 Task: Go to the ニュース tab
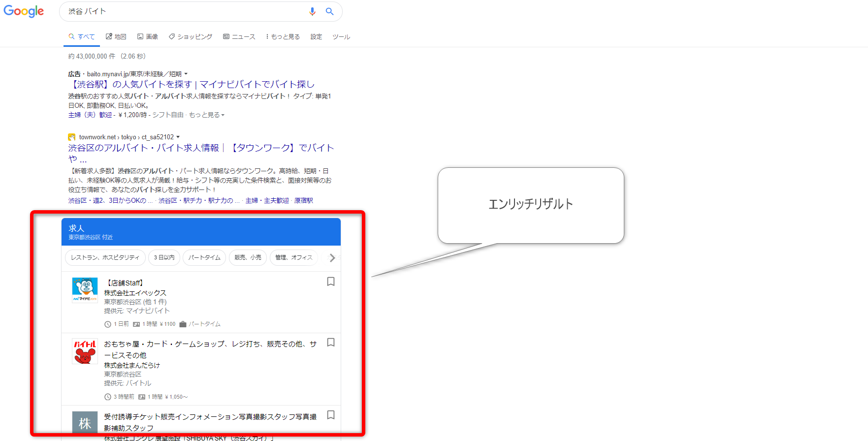(x=239, y=37)
